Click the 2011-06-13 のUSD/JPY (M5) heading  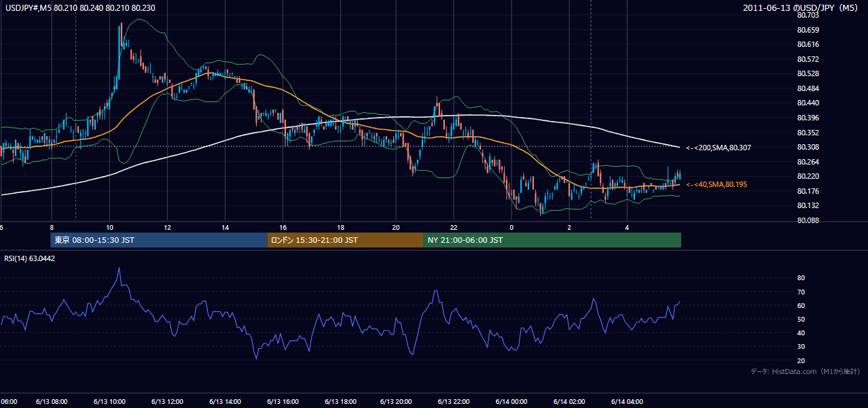[x=801, y=7]
